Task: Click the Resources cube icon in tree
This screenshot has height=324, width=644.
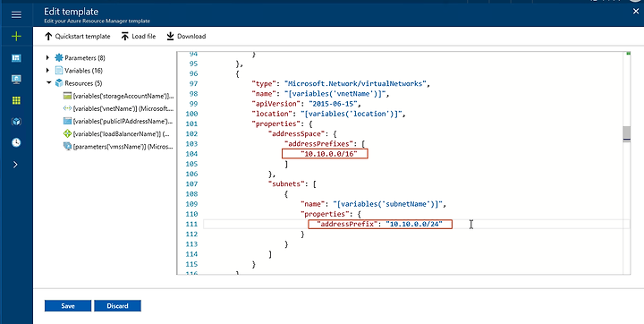Action: click(x=59, y=83)
